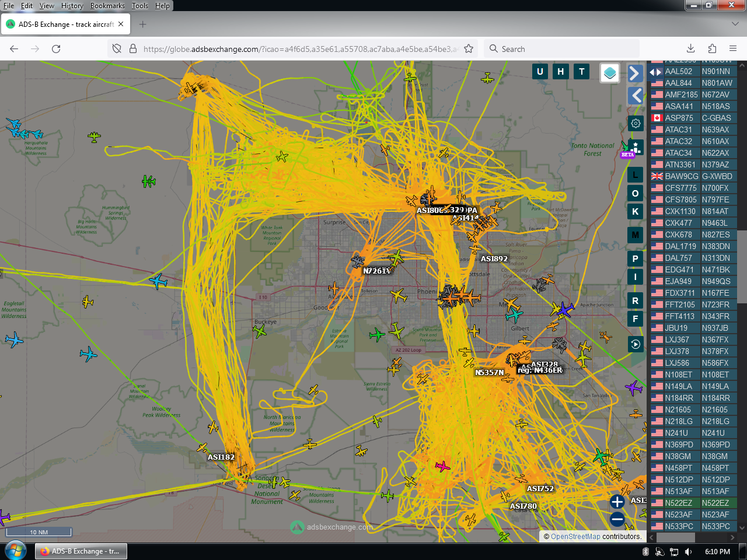Viewport: 747px width, 560px height.
Task: Toggle the O map button
Action: tap(636, 193)
